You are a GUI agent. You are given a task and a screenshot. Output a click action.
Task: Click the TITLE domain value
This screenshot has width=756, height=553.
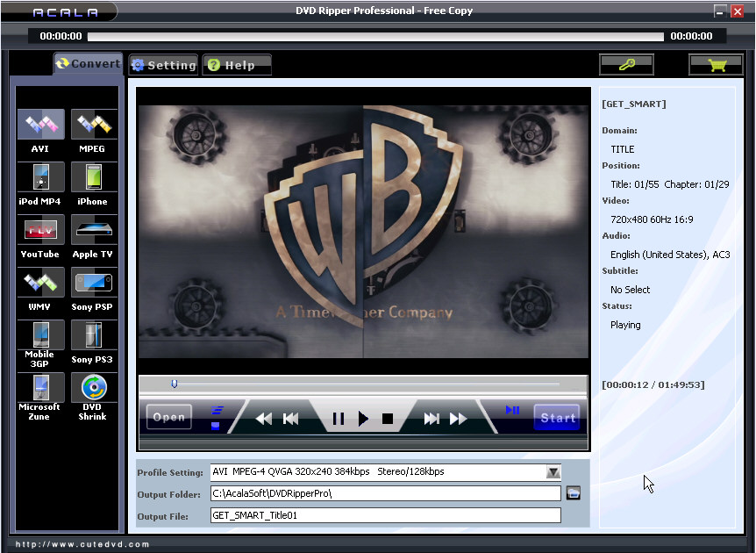(623, 149)
